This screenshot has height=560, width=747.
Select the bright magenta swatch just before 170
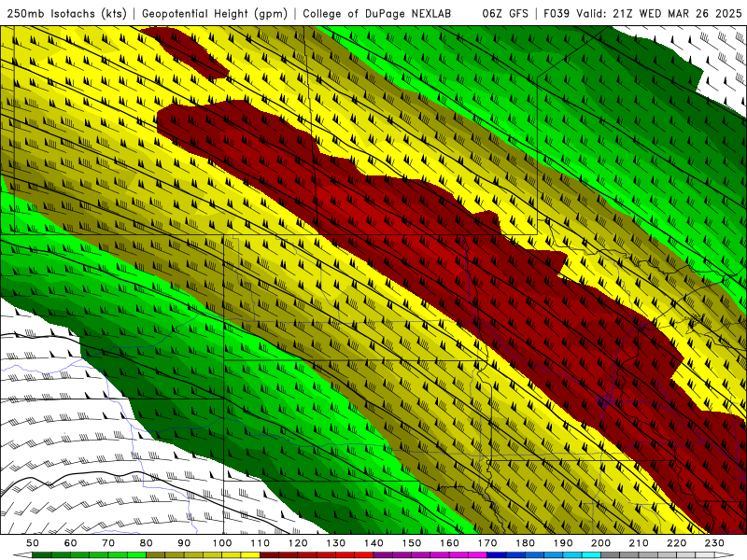[477, 555]
